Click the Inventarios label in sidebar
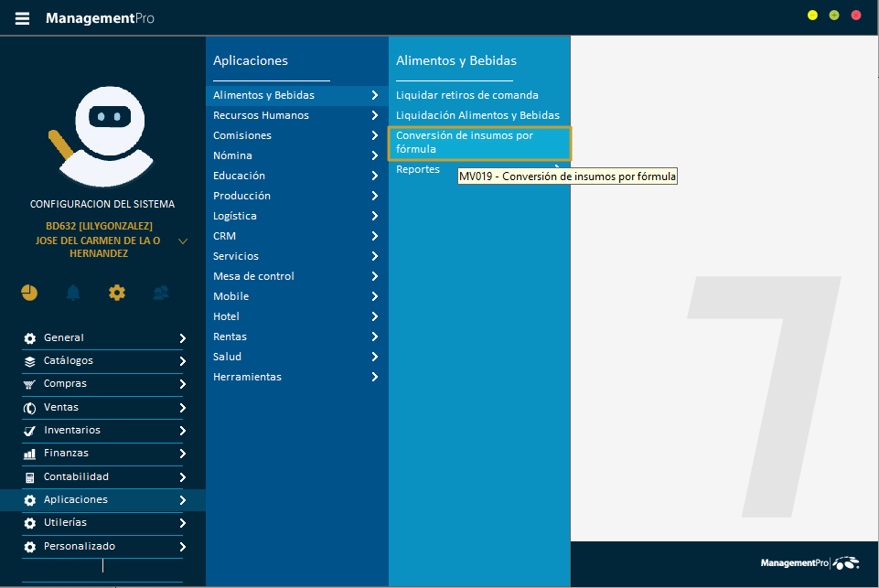The width and height of the screenshot is (879, 588). pyautogui.click(x=72, y=430)
